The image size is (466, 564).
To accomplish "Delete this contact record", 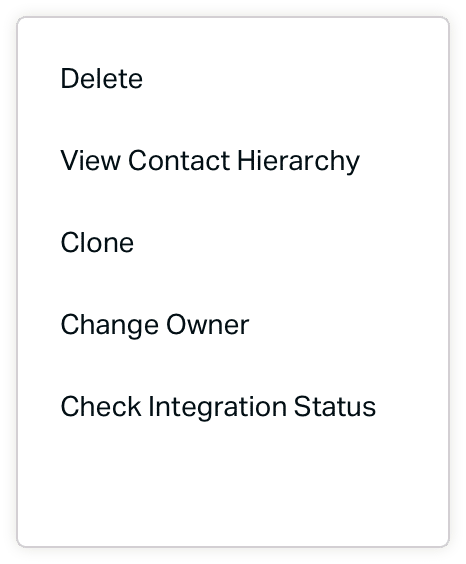I will [233, 78].
